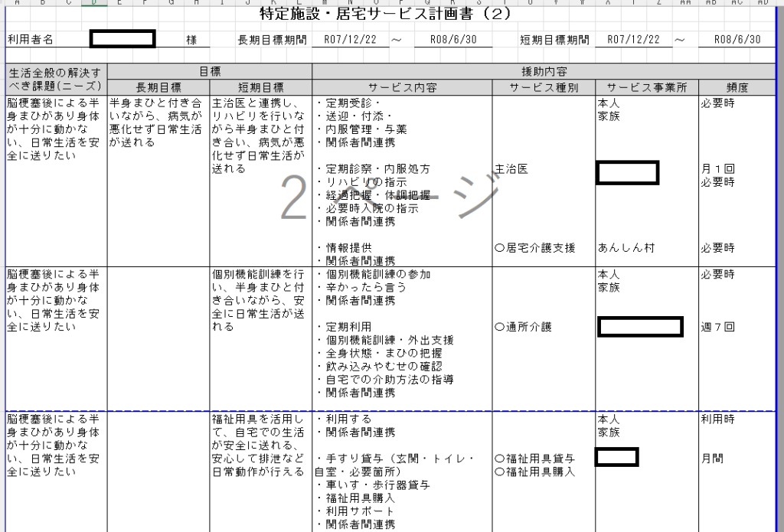
Task: Select the 週７回 frequency cell
Action: 718,327
